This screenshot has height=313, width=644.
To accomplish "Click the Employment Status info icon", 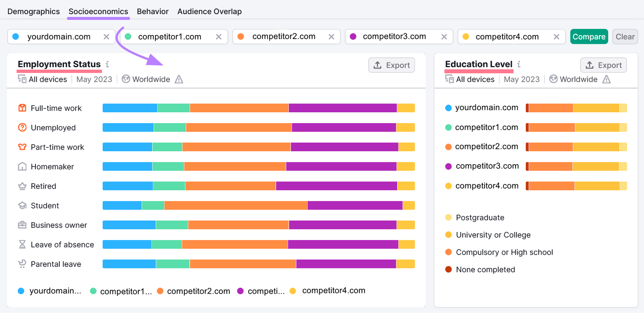I will pos(107,64).
